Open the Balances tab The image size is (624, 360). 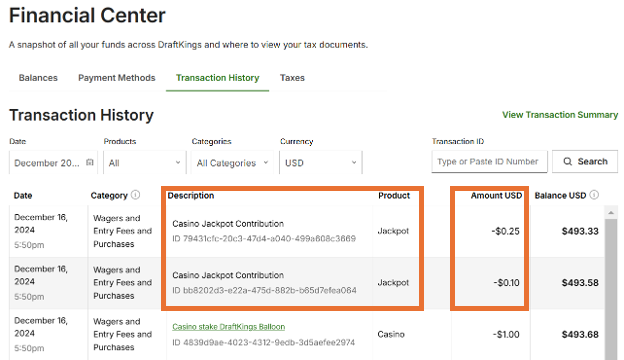point(38,78)
